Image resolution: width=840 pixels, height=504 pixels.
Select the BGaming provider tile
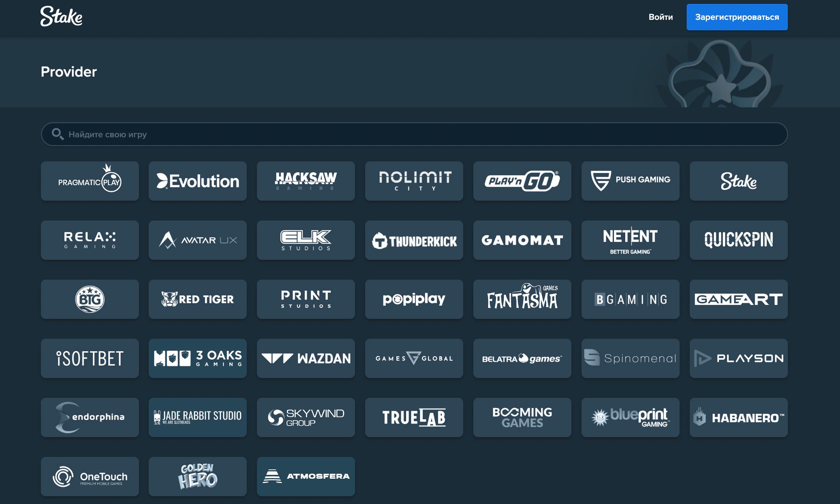coord(630,298)
